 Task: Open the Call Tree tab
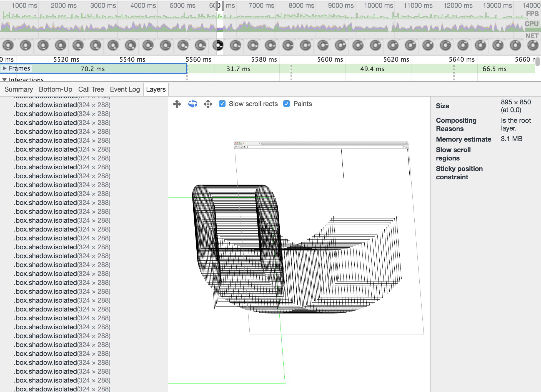[91, 89]
